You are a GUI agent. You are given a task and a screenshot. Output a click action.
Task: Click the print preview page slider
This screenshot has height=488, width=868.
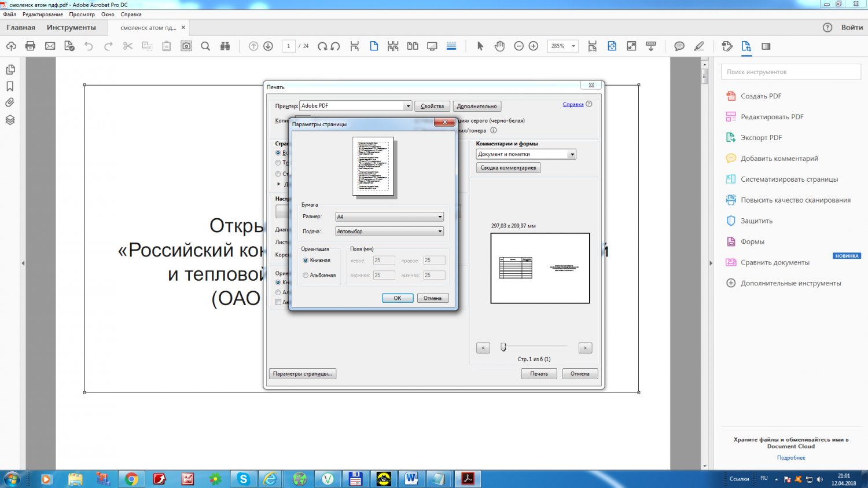503,347
